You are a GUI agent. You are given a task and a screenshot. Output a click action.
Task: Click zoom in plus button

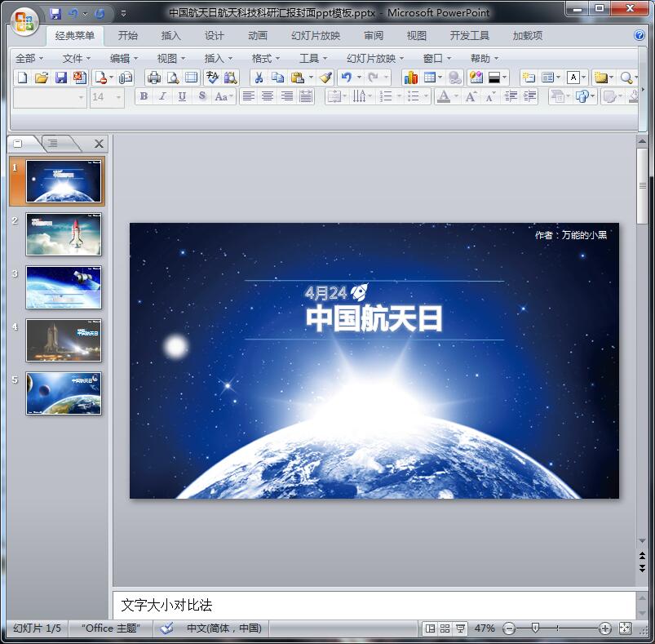pyautogui.click(x=605, y=628)
